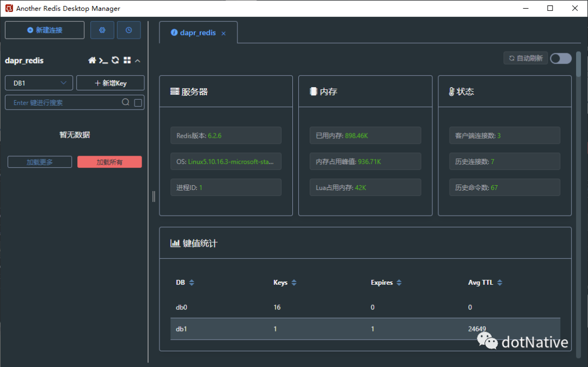Close the dapr_redis tab

pos(223,33)
